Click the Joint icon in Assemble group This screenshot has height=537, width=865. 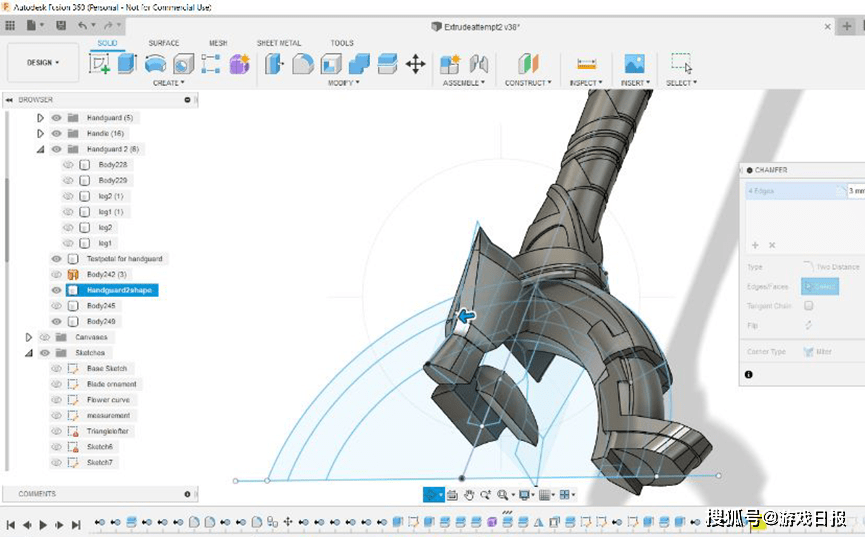479,64
